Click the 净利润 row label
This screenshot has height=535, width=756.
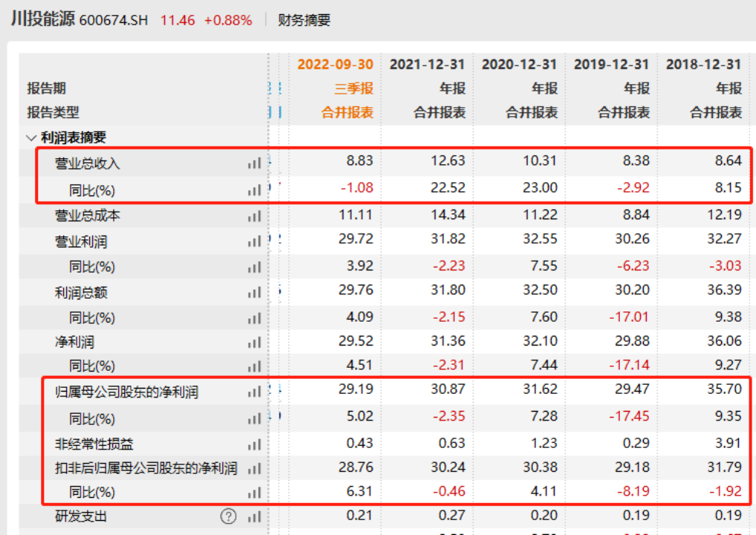click(x=74, y=343)
